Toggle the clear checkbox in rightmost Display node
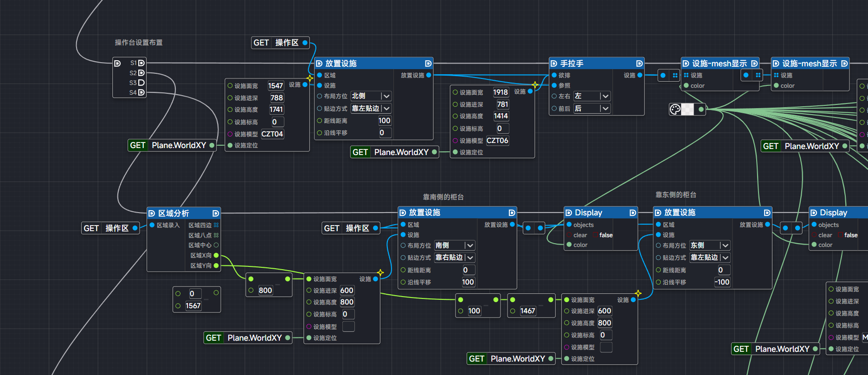This screenshot has height=375, width=868. 841,235
